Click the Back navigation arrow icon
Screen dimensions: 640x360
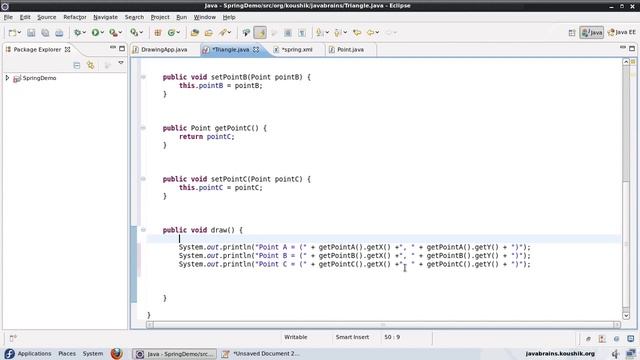370,33
